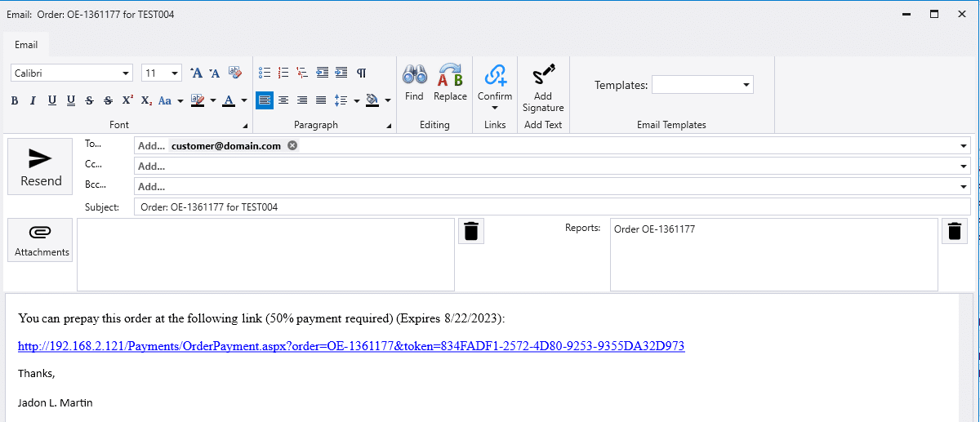Viewport: 980px width, 422px height.
Task: Click the Resend button
Action: pyautogui.click(x=41, y=167)
